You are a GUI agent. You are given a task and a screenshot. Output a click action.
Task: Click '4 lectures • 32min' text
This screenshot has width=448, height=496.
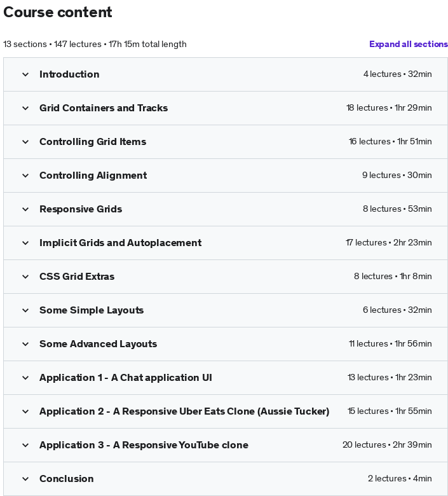[x=397, y=74]
